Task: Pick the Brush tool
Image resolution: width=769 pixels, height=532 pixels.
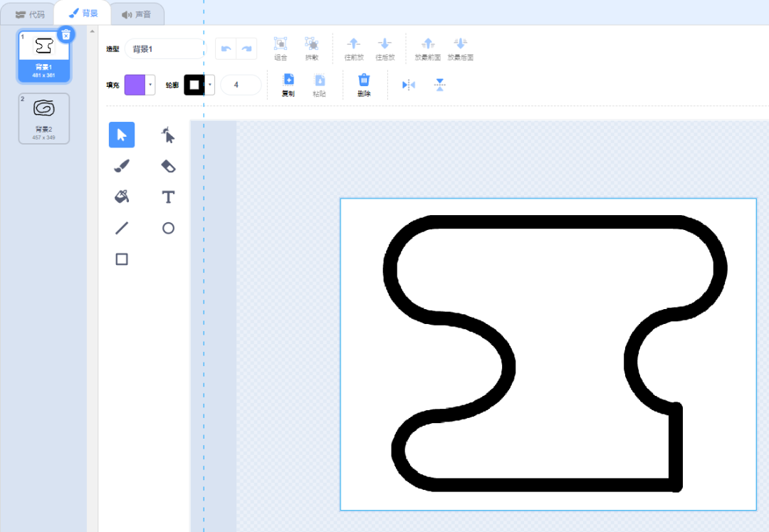Action: tap(122, 166)
